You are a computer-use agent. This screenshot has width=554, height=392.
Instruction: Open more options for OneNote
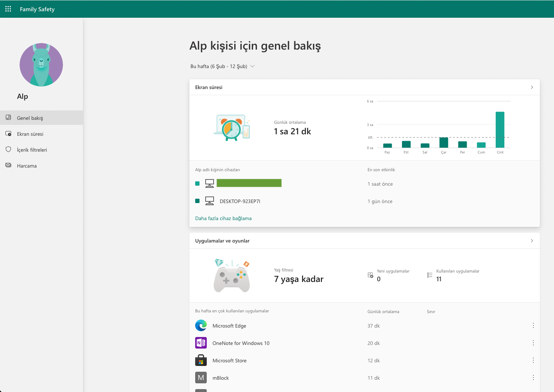533,343
